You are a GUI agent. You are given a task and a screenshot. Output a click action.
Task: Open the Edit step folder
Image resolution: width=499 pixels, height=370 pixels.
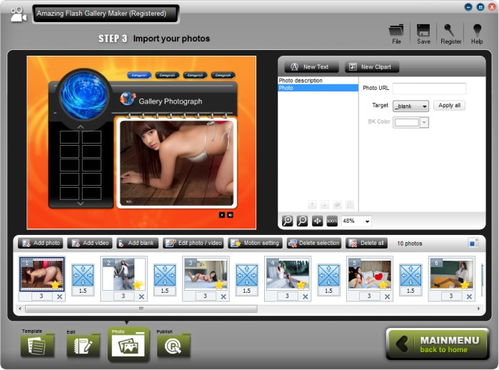(x=83, y=345)
